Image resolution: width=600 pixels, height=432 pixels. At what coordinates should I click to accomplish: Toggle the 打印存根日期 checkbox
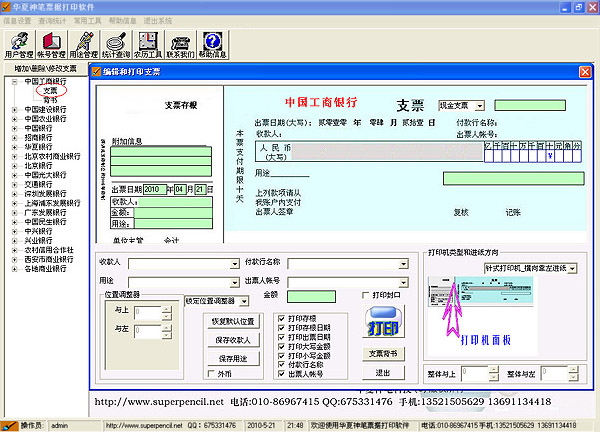(x=281, y=328)
